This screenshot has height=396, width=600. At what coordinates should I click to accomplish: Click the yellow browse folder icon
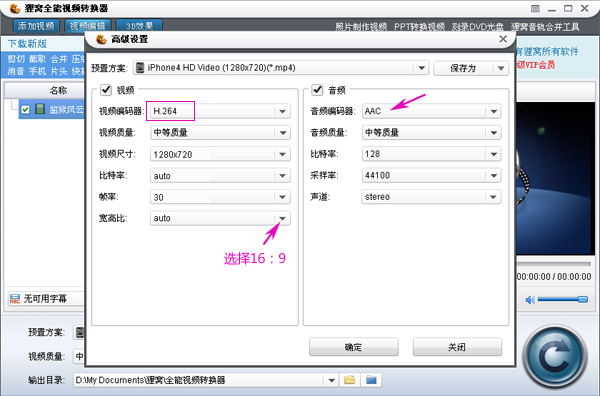(349, 380)
